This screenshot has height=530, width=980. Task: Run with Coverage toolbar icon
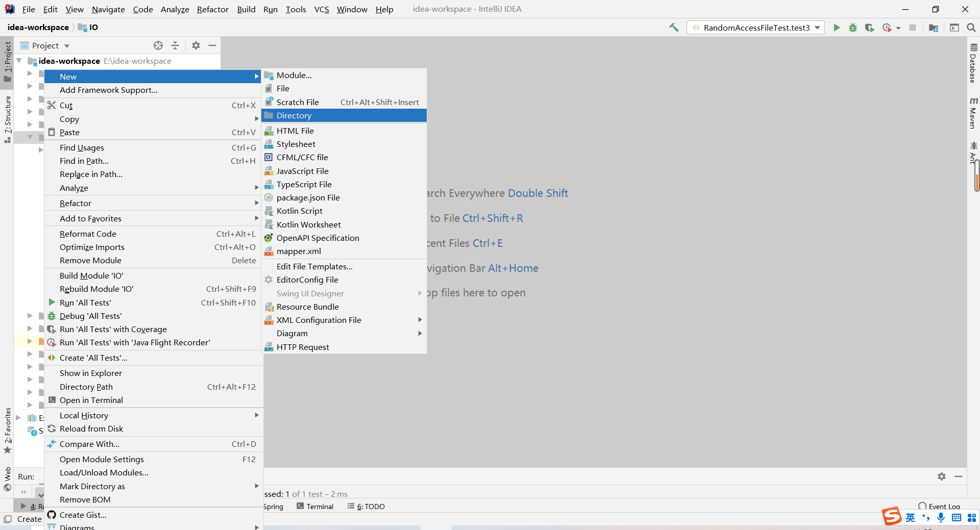869,28
